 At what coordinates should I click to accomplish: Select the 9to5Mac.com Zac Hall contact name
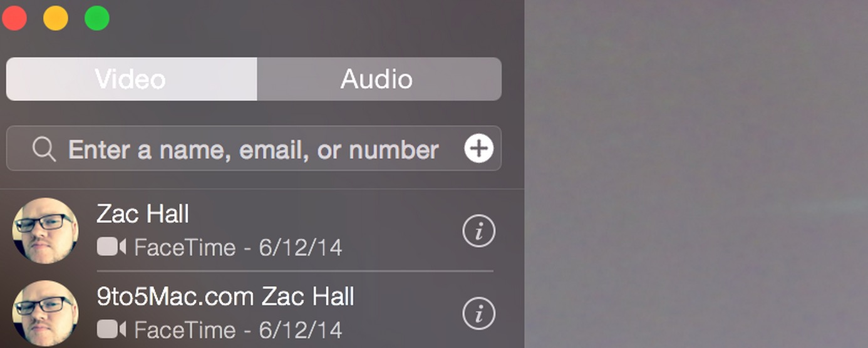tap(225, 296)
